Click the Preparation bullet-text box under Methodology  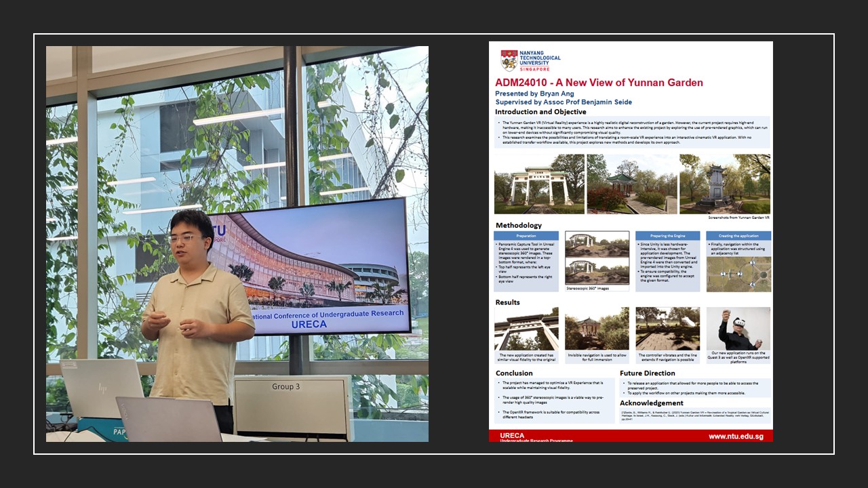[526, 266]
